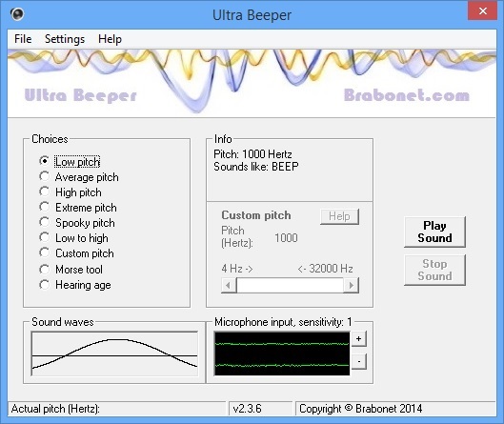The height and width of the screenshot is (424, 504).
Task: Open the Settings menu
Action: [65, 39]
